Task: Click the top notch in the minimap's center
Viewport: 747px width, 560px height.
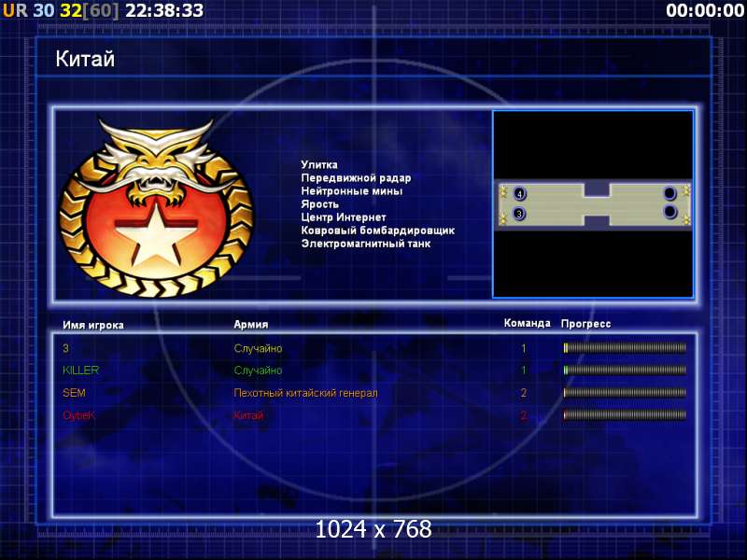Action: click(597, 189)
